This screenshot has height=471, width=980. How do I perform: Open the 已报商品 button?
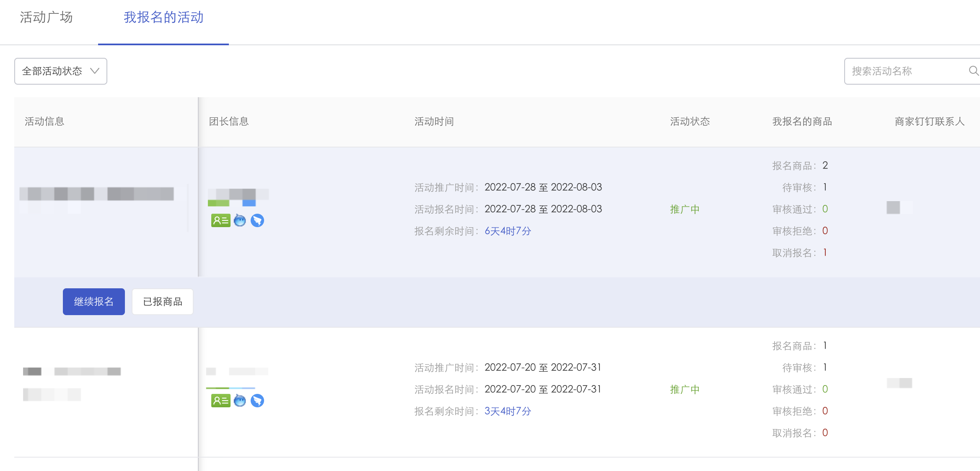click(x=163, y=301)
